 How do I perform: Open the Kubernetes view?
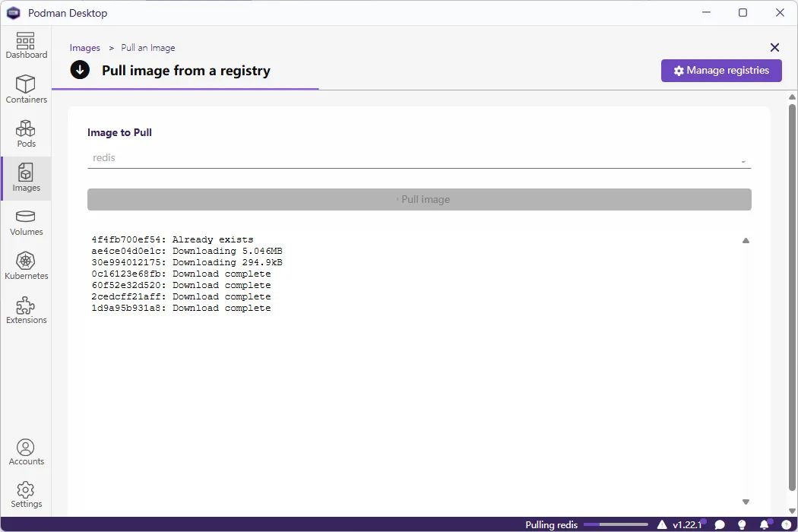pos(26,265)
